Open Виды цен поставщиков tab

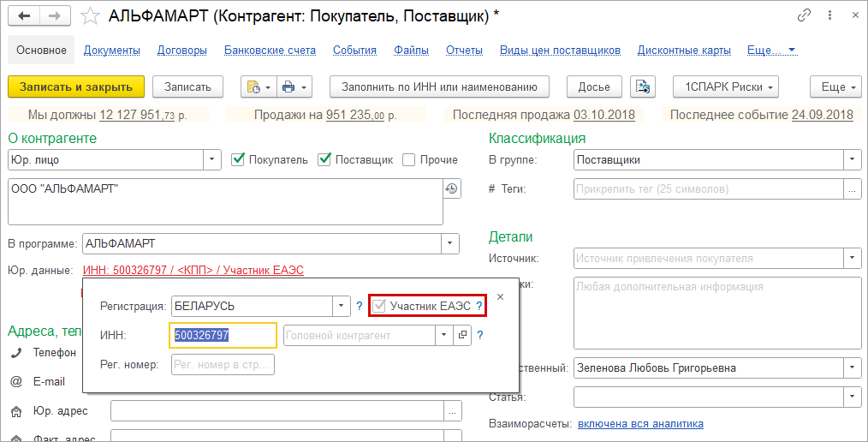(x=560, y=51)
